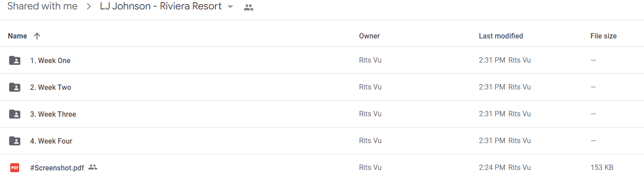Select the 4. Week Four folder name
644x178 pixels.
(51, 141)
